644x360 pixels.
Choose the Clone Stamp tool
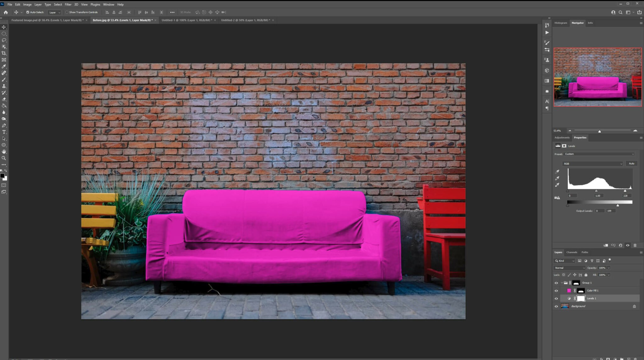[4, 86]
